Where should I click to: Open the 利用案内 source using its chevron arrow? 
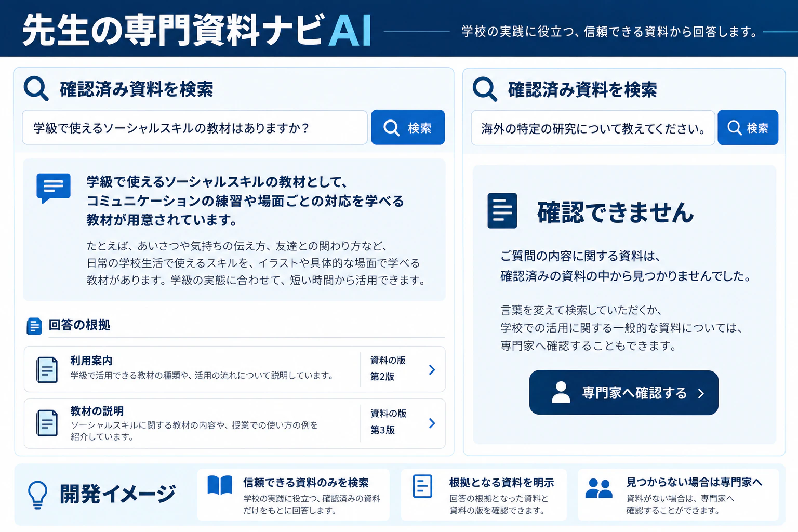click(x=432, y=369)
